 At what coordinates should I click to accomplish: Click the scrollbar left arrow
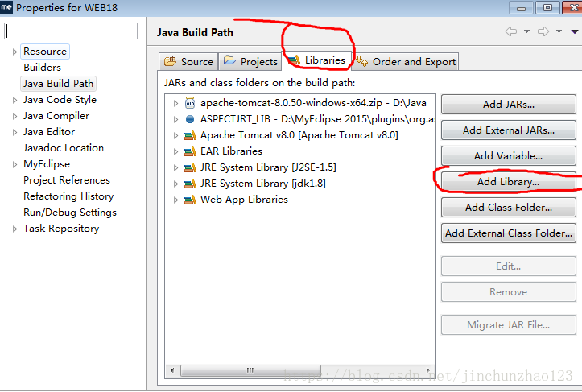(x=172, y=370)
